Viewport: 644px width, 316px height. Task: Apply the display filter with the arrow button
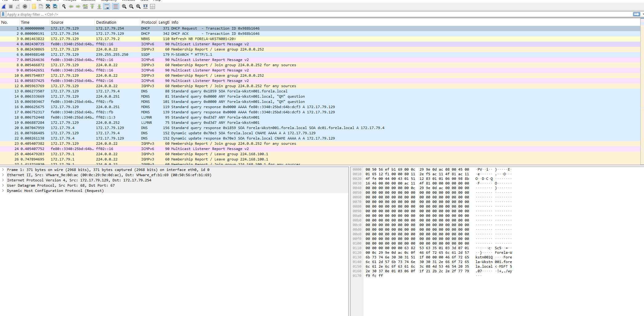coord(636,14)
